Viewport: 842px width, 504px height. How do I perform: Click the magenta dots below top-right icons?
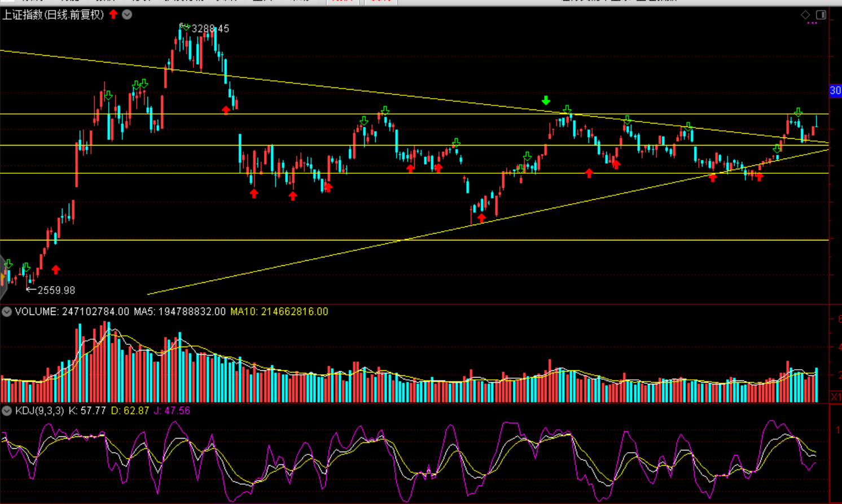(812, 23)
